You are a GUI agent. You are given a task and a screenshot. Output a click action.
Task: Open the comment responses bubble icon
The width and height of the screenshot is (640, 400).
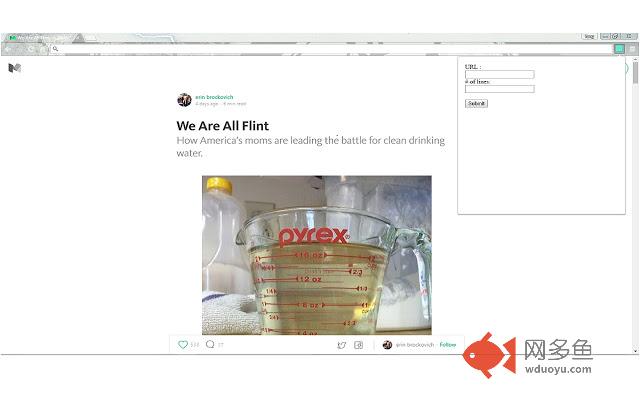coord(210,345)
